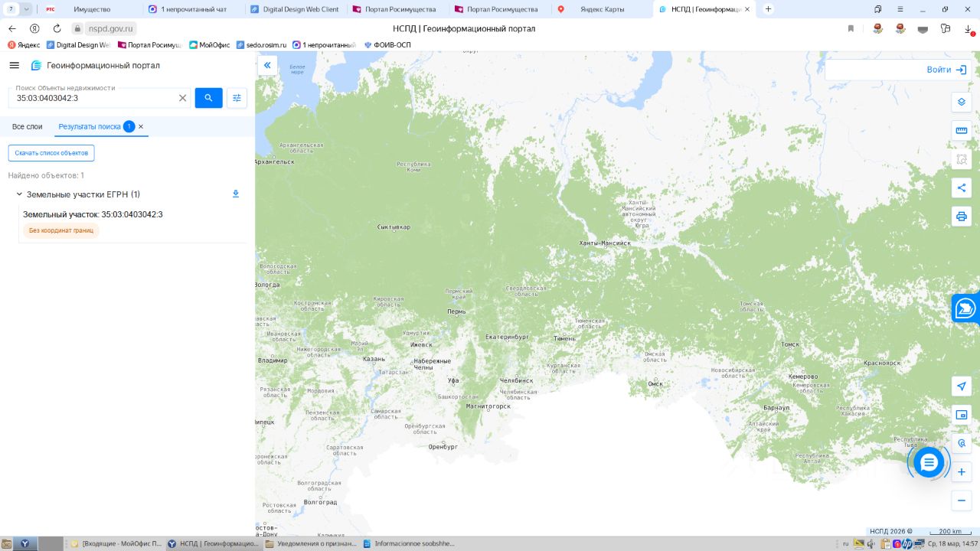The image size is (980, 551).
Task: Bookmark this page with the bookmark icon
Action: pyautogui.click(x=851, y=28)
